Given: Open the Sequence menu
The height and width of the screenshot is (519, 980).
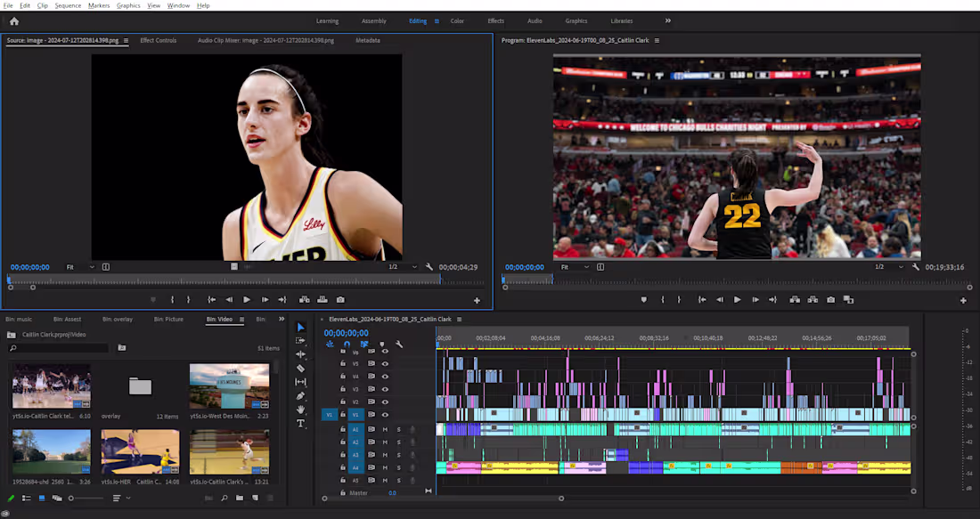Looking at the screenshot, I should (68, 5).
